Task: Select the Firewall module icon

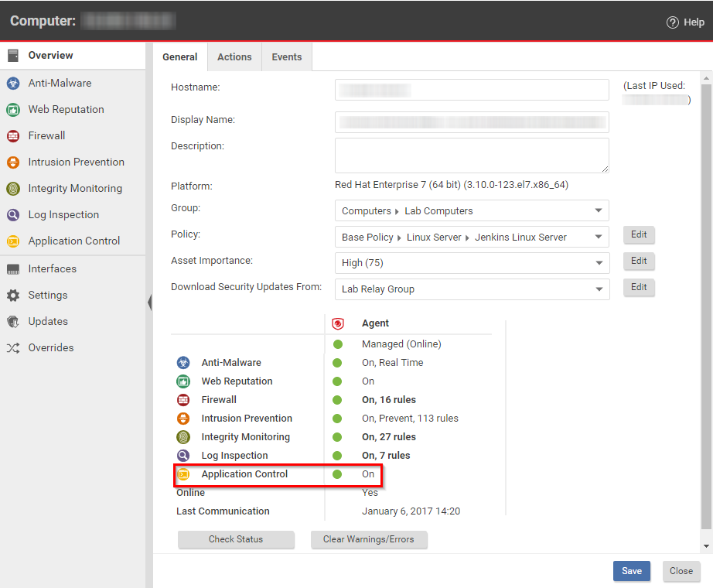Action: click(x=49, y=135)
